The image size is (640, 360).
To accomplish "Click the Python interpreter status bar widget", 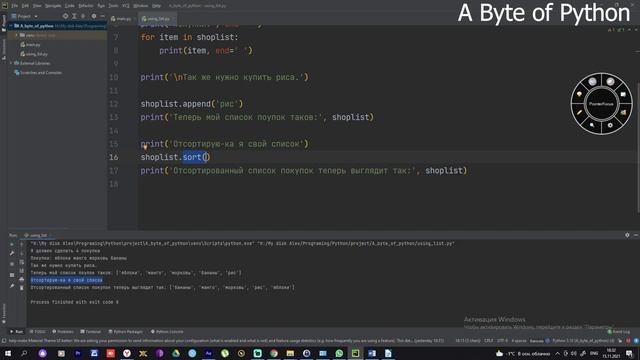I will click(x=583, y=341).
